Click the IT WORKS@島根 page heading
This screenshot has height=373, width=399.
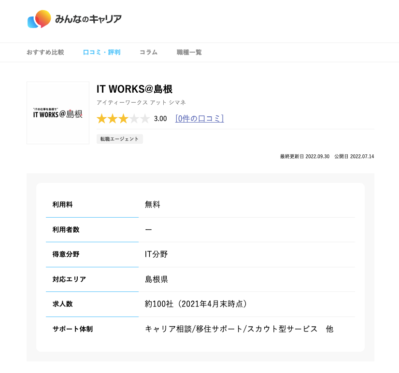(x=134, y=89)
